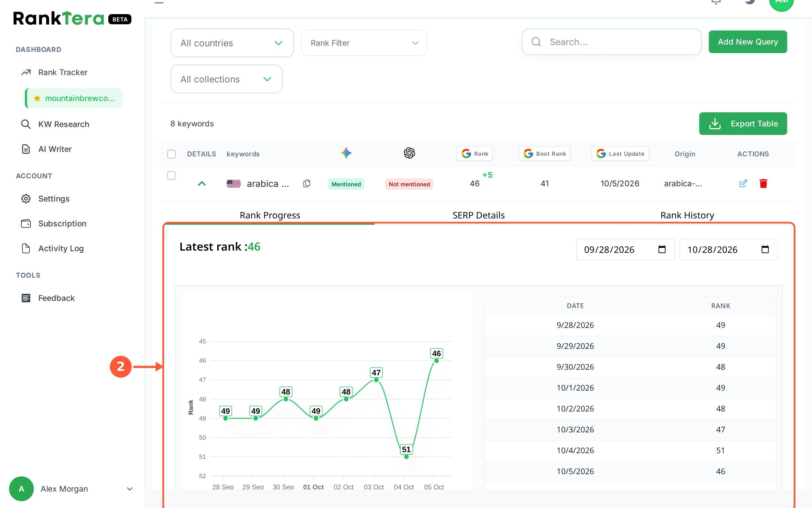
Task: Open AI Writer tool
Action: [x=55, y=149]
